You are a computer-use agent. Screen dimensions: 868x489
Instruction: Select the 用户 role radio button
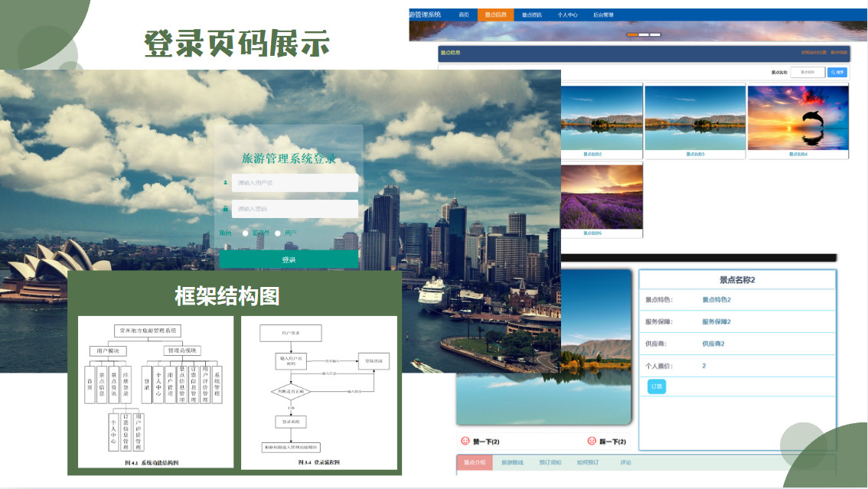(277, 233)
